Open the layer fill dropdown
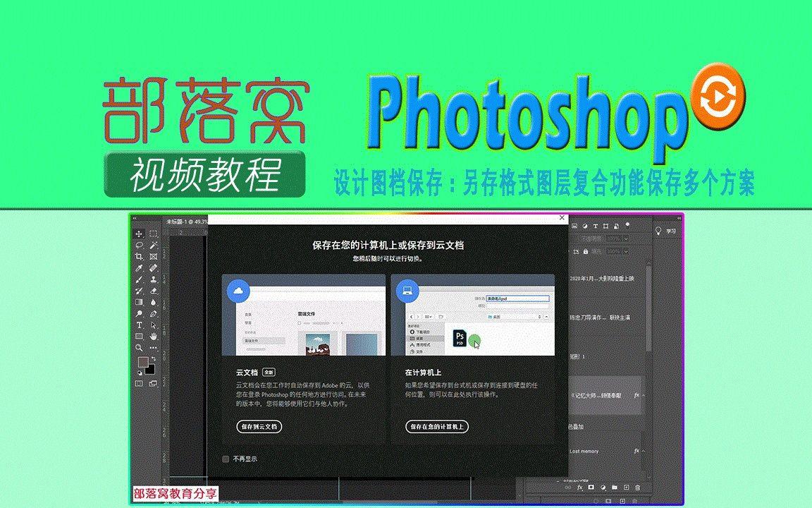 pos(626,251)
